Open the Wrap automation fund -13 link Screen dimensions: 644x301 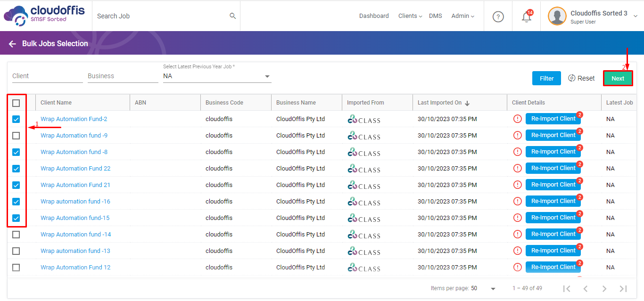(x=75, y=251)
